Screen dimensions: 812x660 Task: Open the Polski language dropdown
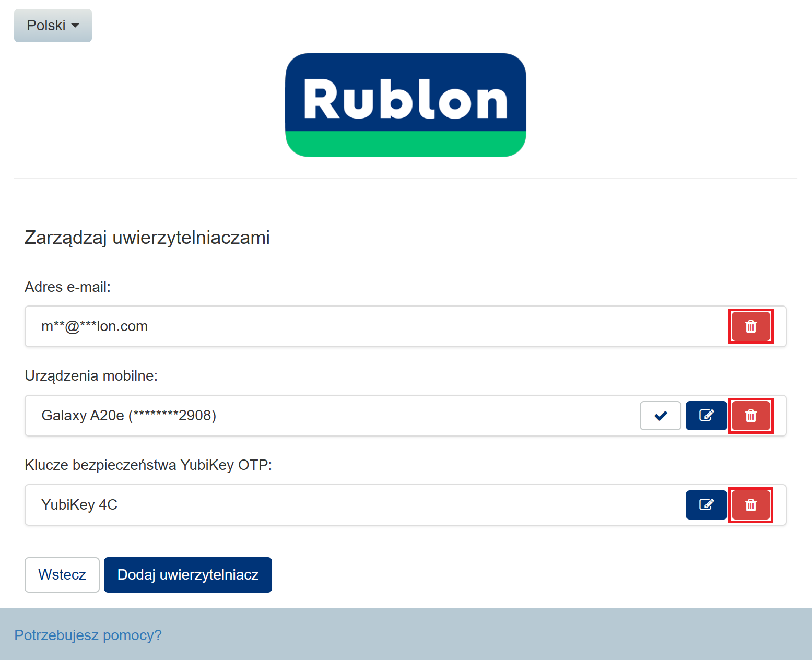pos(53,26)
